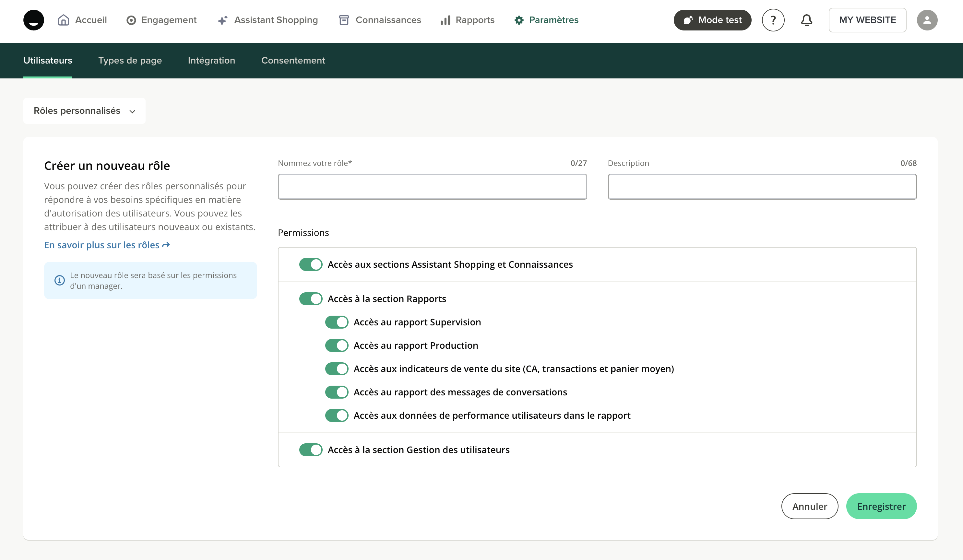Click the Engagement target icon

131,20
